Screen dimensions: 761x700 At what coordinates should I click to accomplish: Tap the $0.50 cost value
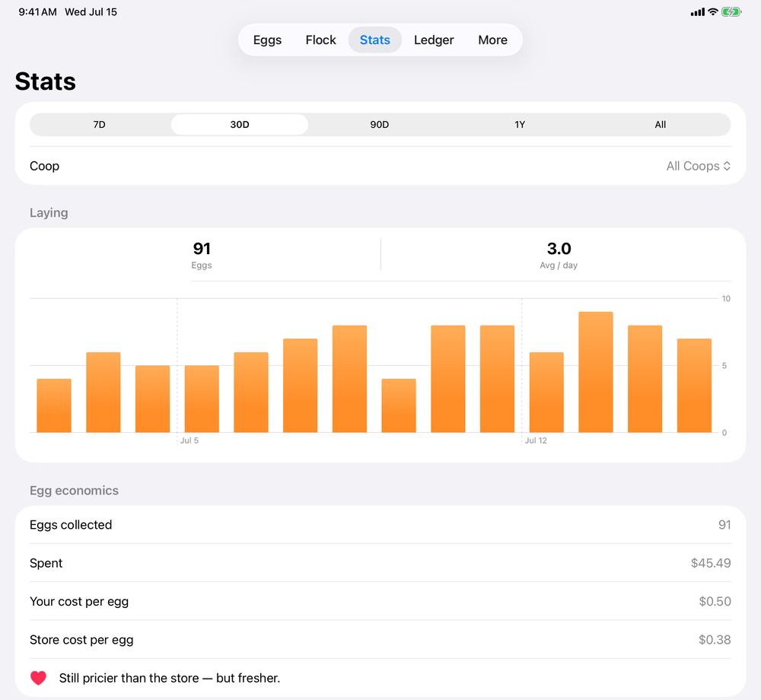[715, 601]
